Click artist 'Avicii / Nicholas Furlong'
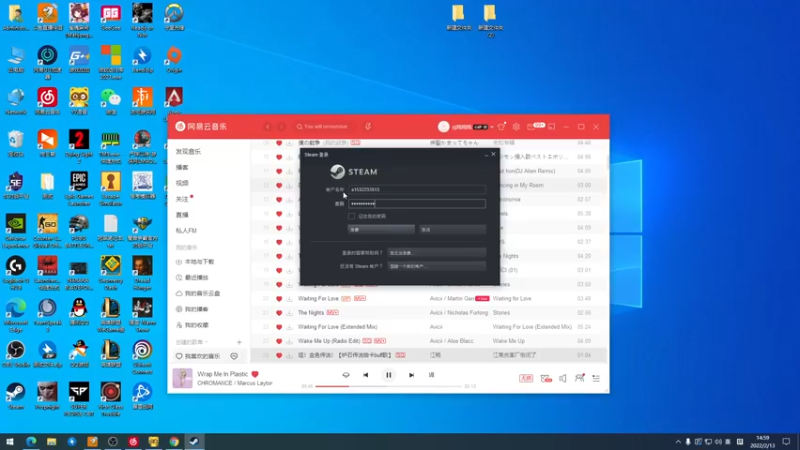800x450 pixels. coord(459,313)
